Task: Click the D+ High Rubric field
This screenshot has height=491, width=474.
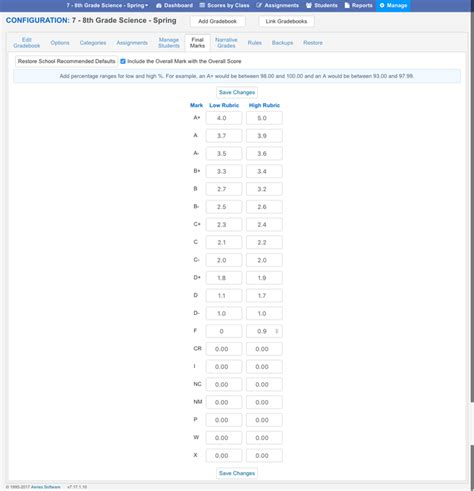Action: (x=264, y=278)
